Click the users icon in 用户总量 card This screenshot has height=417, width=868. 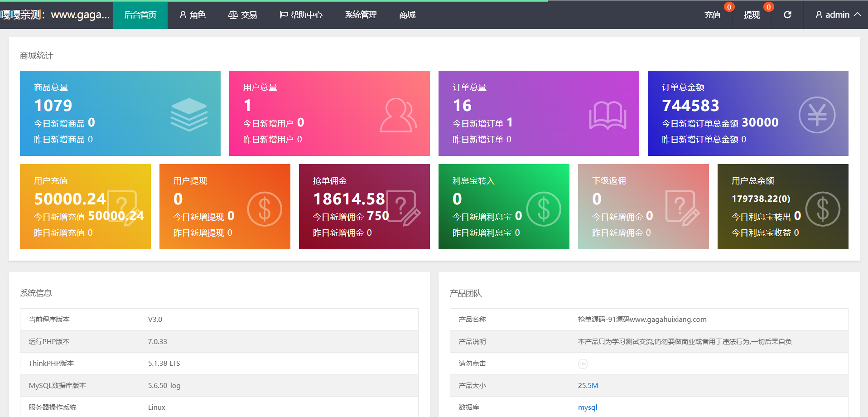pyautogui.click(x=398, y=115)
